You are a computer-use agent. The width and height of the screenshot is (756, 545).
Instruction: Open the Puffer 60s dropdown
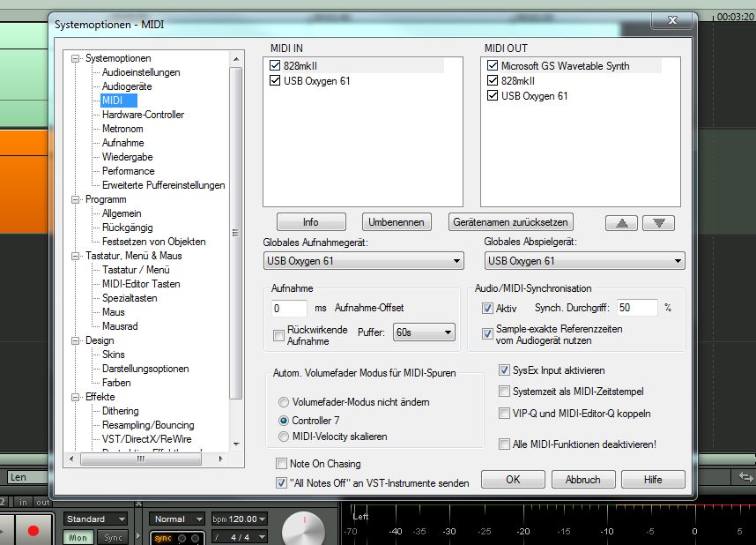(424, 332)
